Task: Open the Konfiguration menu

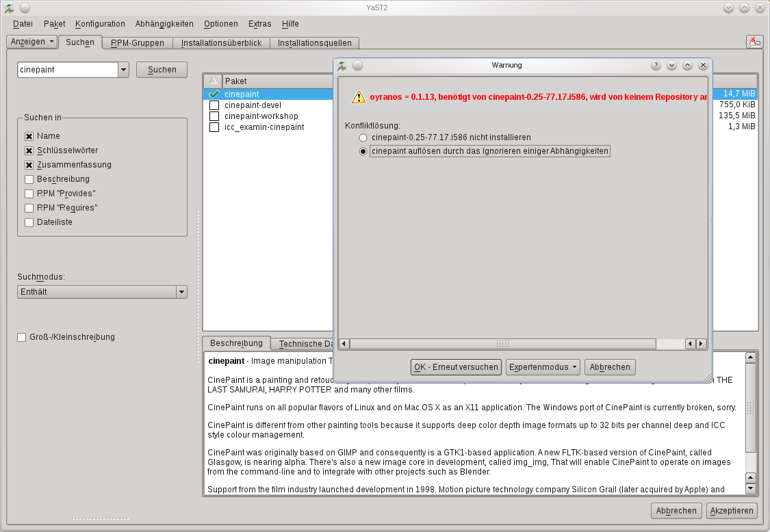Action: tap(100, 23)
